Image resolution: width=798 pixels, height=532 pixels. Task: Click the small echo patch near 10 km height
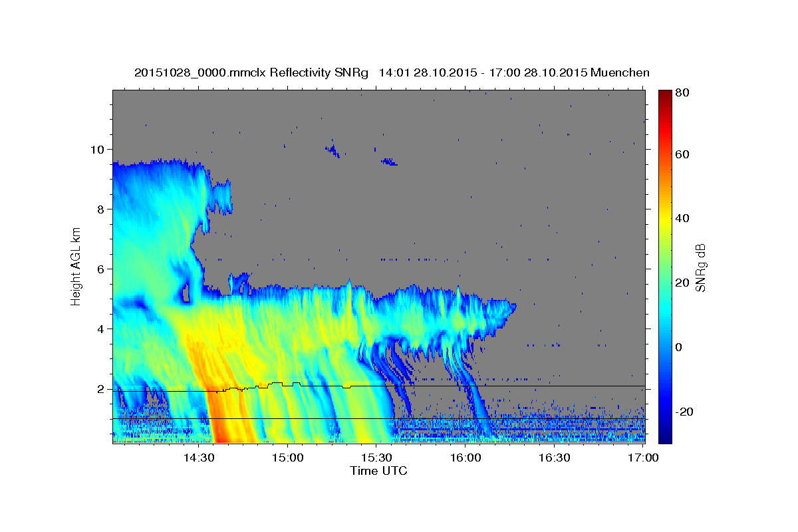click(332, 150)
